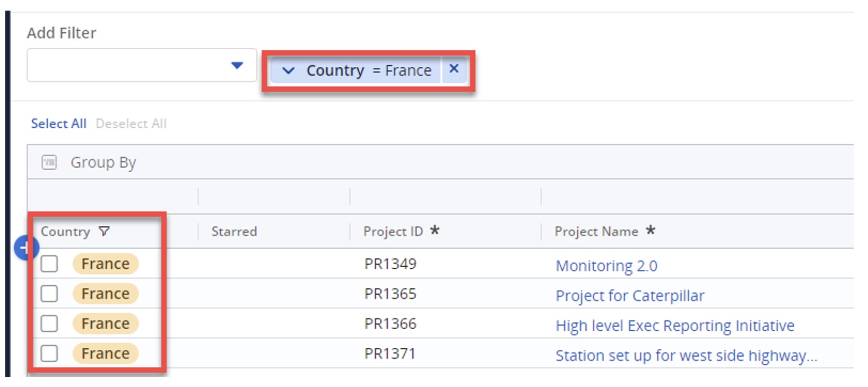Select the PR1371 project ID cell
This screenshot has height=387, width=868.
[390, 354]
